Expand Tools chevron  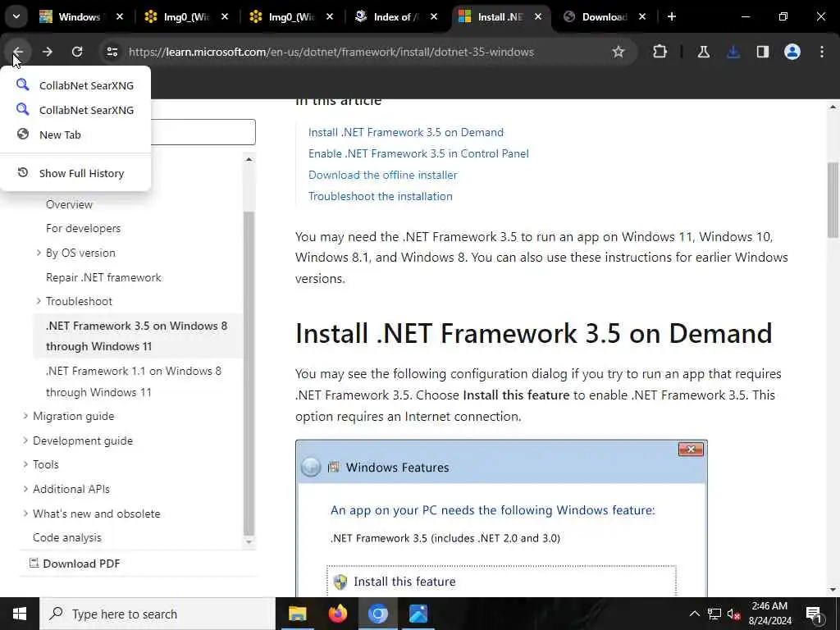tap(25, 464)
